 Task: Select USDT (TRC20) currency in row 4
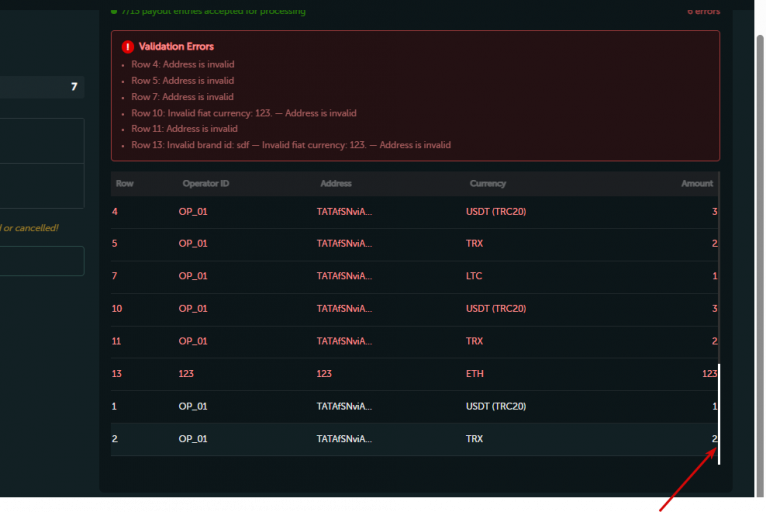click(496, 212)
